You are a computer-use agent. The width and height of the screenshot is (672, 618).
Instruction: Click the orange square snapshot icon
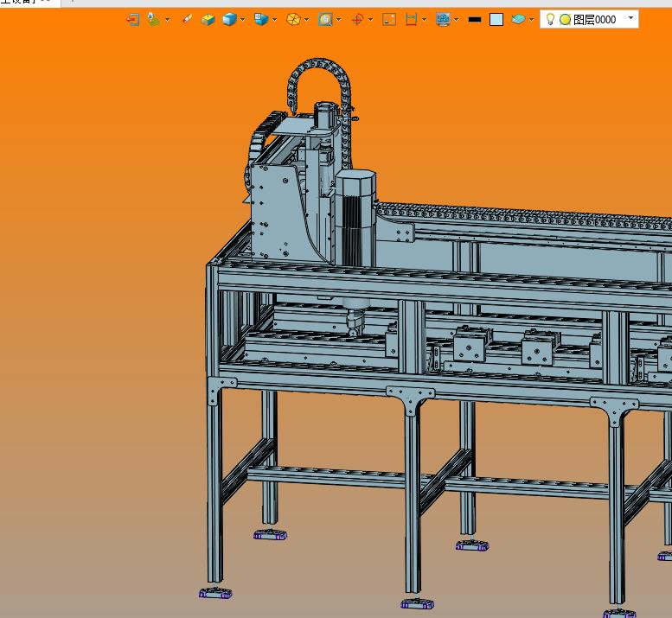389,20
